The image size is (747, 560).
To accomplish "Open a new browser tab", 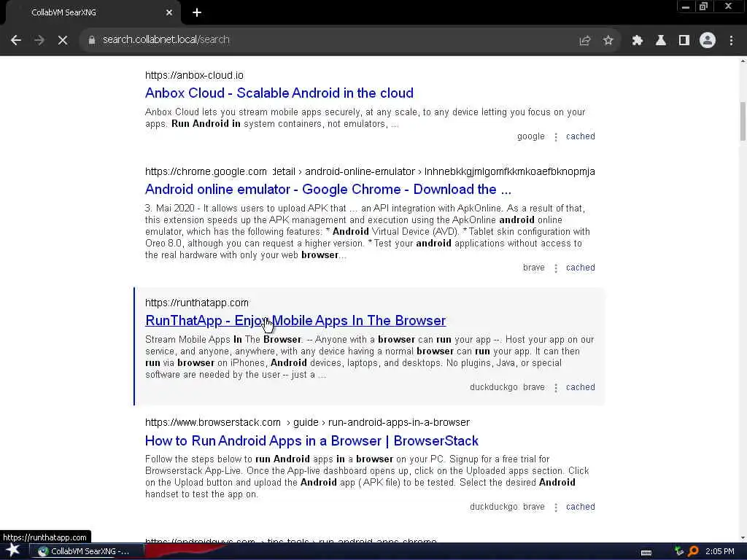I will click(x=197, y=13).
